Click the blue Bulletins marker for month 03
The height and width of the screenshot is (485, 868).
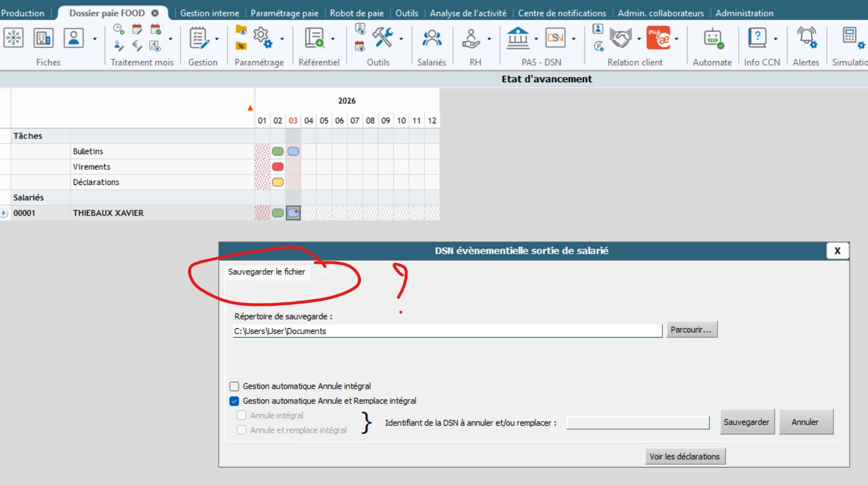pyautogui.click(x=293, y=151)
